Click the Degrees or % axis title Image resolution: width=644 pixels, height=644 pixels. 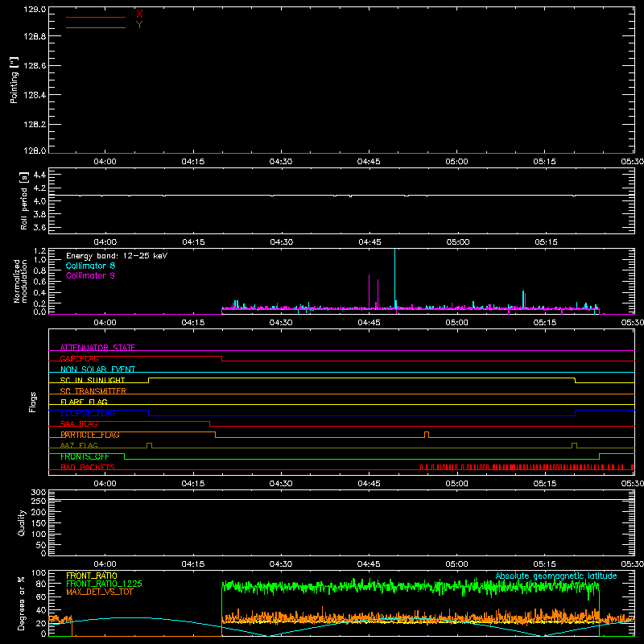coord(21,603)
